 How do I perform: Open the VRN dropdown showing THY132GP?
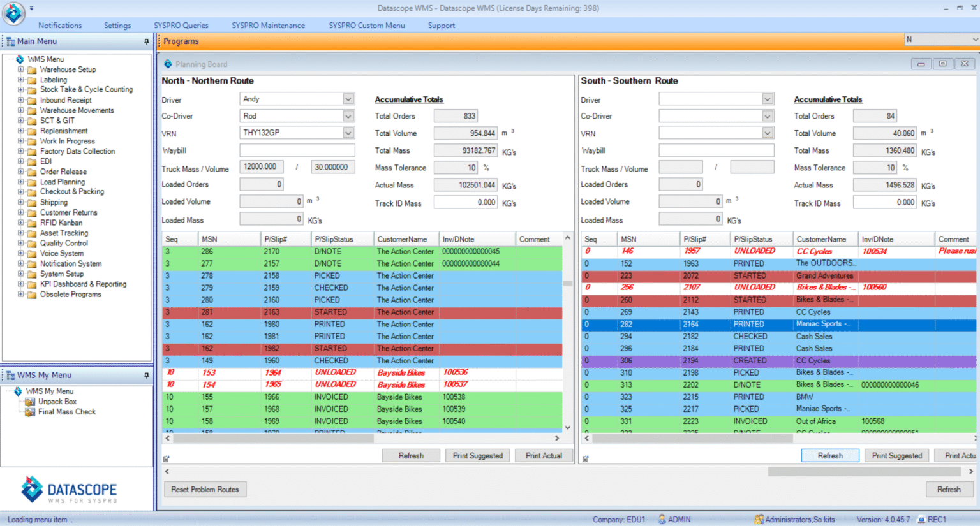(x=346, y=133)
